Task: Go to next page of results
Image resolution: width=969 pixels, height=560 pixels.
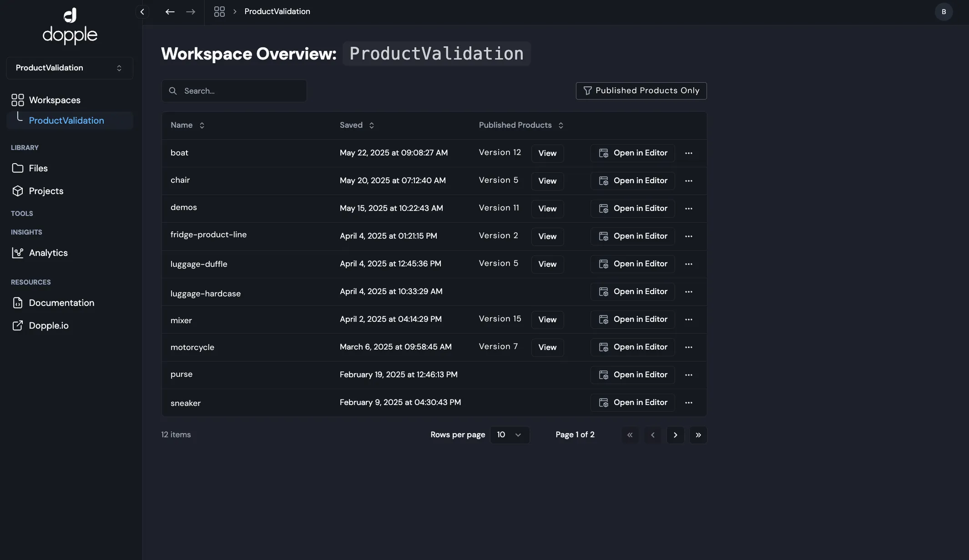Action: coord(675,435)
